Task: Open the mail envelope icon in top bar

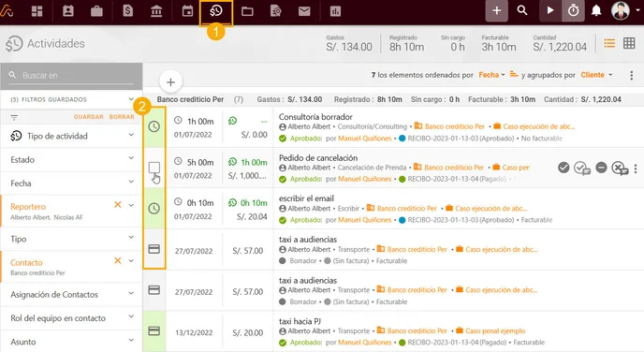Action: (x=304, y=11)
